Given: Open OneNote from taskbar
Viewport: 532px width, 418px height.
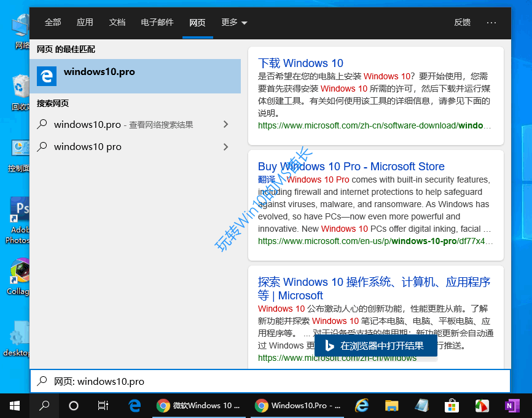Looking at the screenshot, I should click(x=512, y=406).
